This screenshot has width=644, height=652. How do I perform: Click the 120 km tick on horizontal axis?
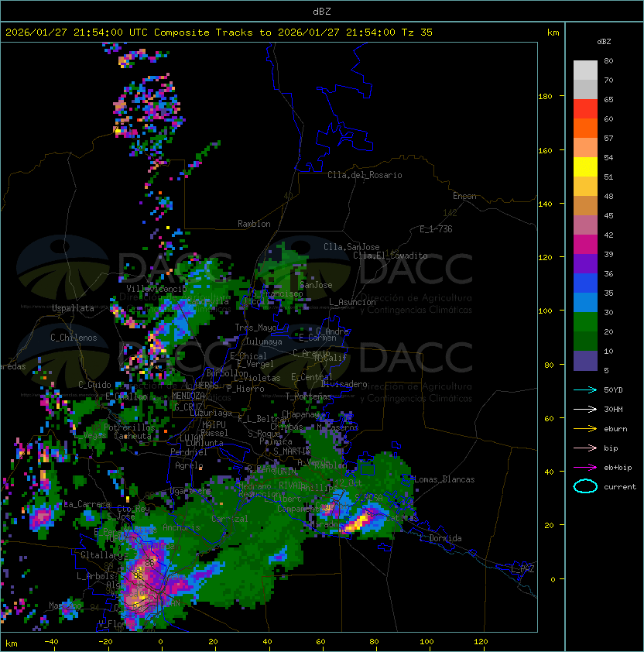481,642
